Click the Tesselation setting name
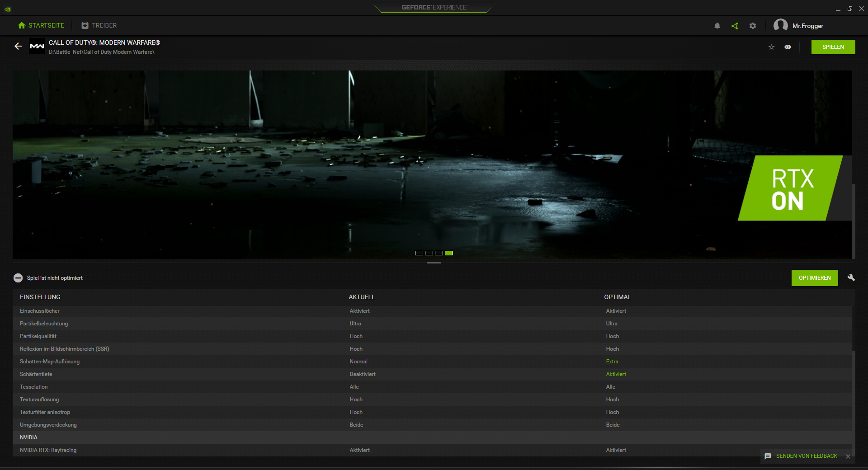 34,387
